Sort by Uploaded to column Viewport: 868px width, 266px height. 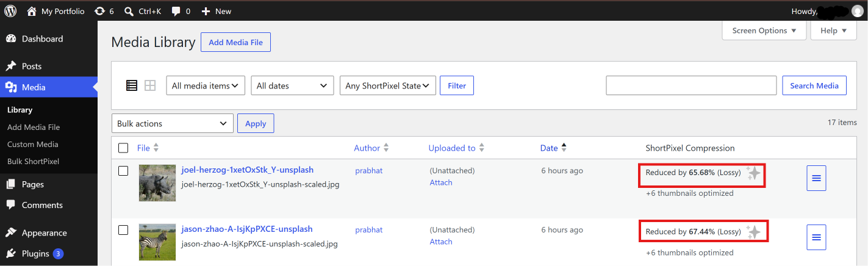click(x=456, y=148)
